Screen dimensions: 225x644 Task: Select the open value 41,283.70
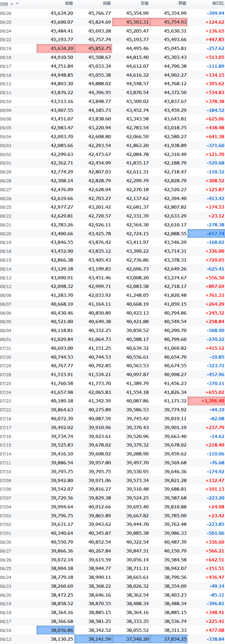(x=62, y=296)
